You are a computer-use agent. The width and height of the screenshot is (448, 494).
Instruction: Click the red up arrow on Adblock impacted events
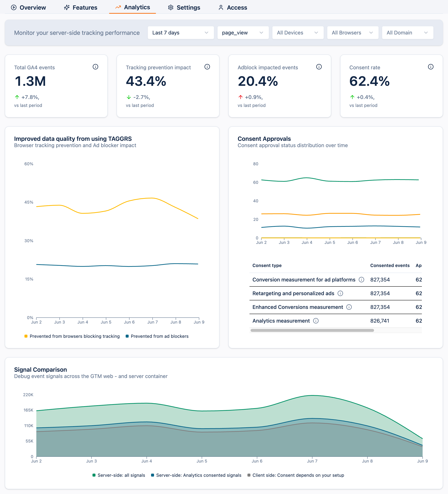coord(240,97)
